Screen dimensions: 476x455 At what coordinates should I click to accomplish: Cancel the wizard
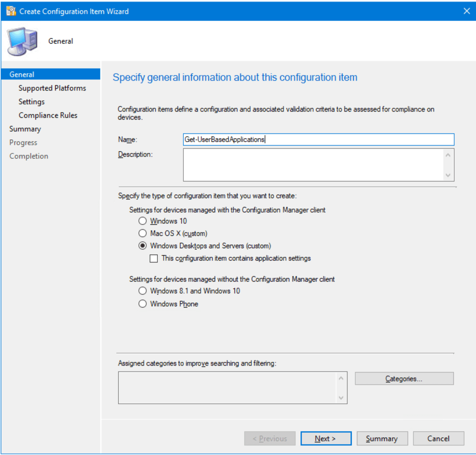tap(438, 439)
